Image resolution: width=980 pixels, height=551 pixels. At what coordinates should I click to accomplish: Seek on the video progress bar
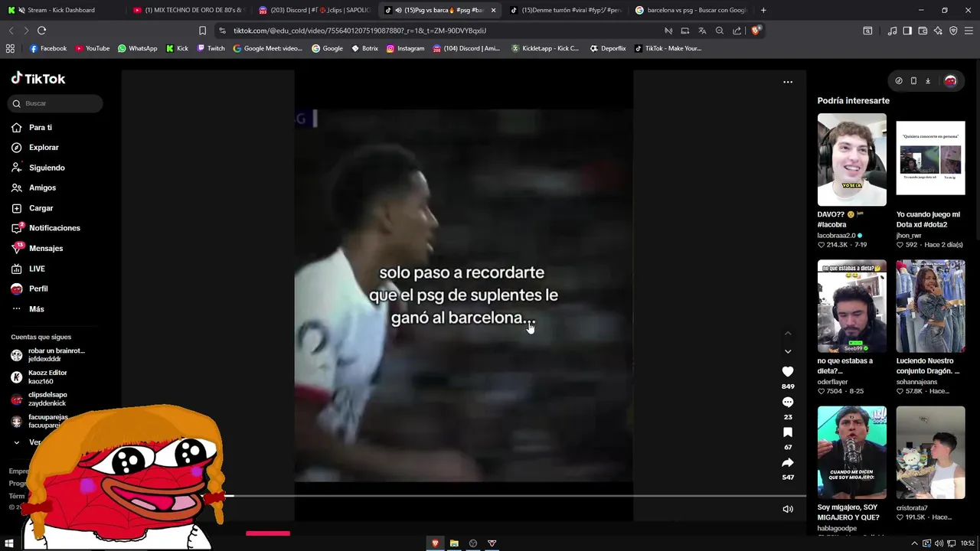pos(463,496)
